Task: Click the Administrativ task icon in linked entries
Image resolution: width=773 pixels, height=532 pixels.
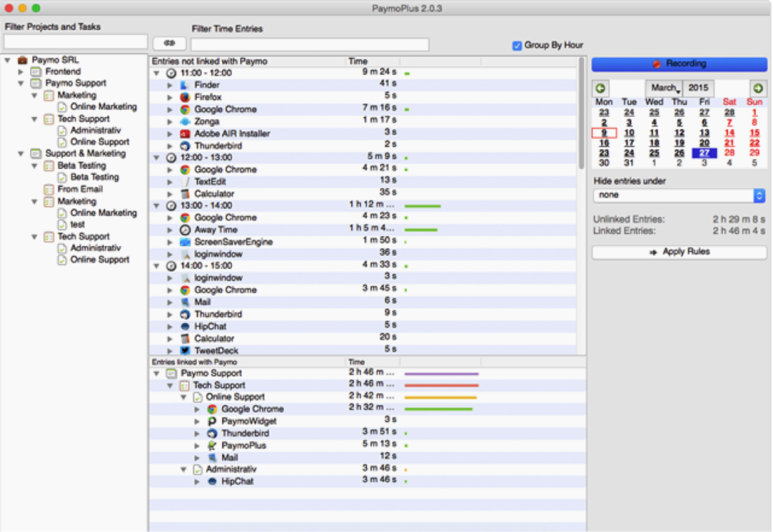Action: click(x=198, y=469)
